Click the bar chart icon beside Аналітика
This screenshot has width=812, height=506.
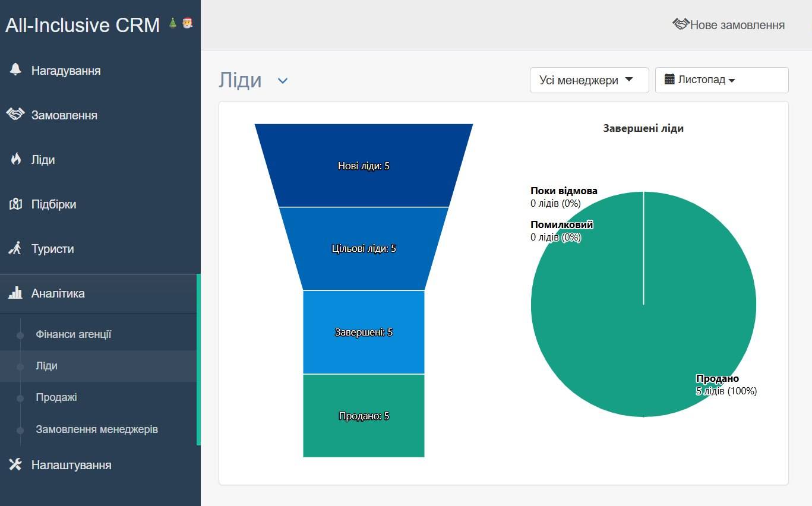click(x=15, y=293)
